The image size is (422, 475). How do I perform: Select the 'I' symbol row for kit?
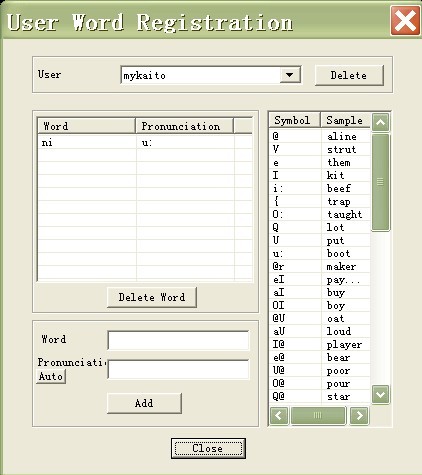pos(320,175)
